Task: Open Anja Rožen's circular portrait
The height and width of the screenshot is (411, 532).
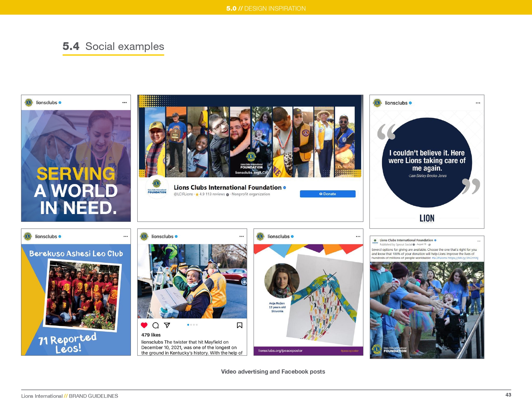Action: tap(281, 280)
